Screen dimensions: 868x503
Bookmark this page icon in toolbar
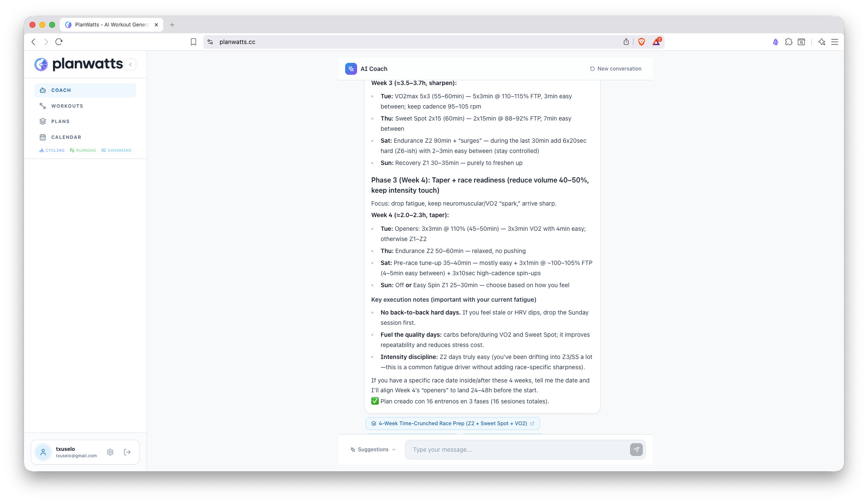pyautogui.click(x=194, y=42)
